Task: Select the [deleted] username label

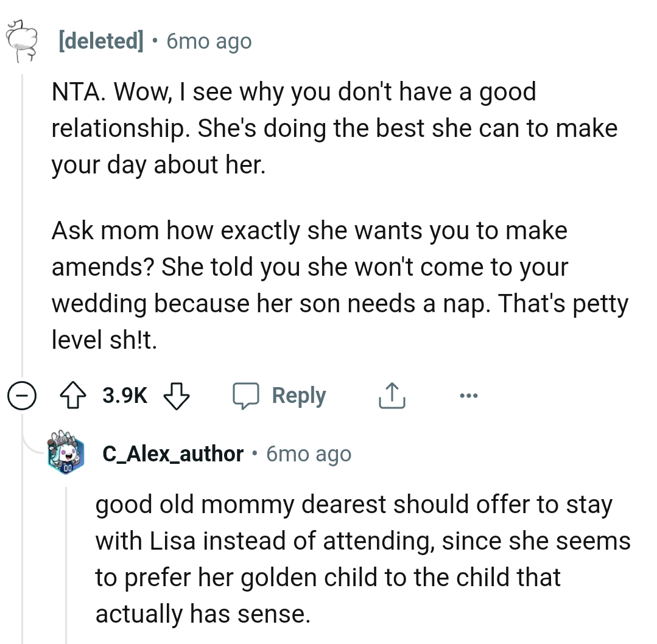Action: point(100,41)
